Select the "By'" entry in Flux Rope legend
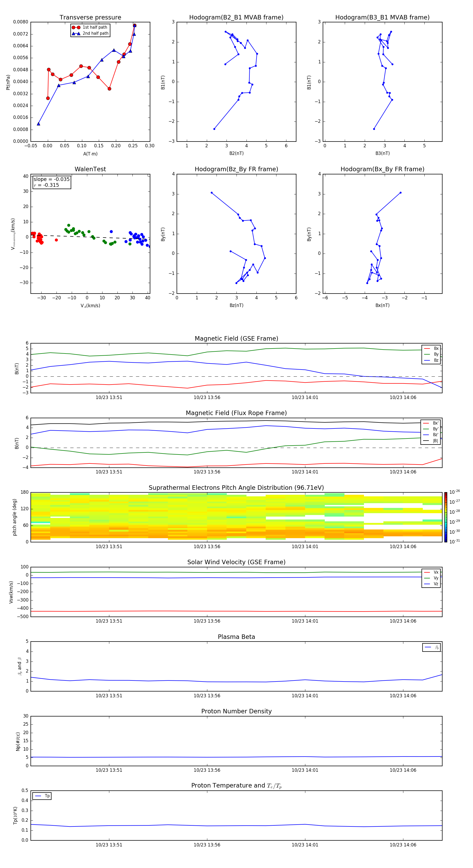Image resolution: width=473 pixels, height=868 pixels. coord(431,429)
